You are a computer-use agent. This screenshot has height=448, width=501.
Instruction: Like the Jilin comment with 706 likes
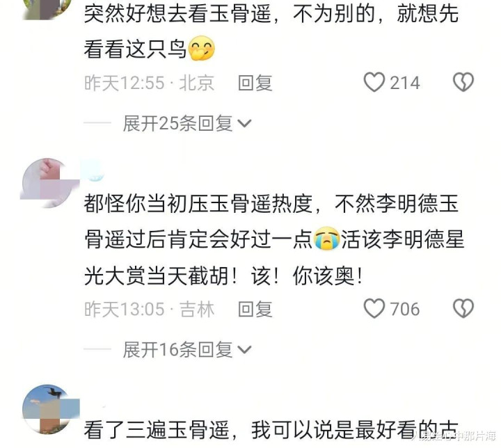pos(374,309)
